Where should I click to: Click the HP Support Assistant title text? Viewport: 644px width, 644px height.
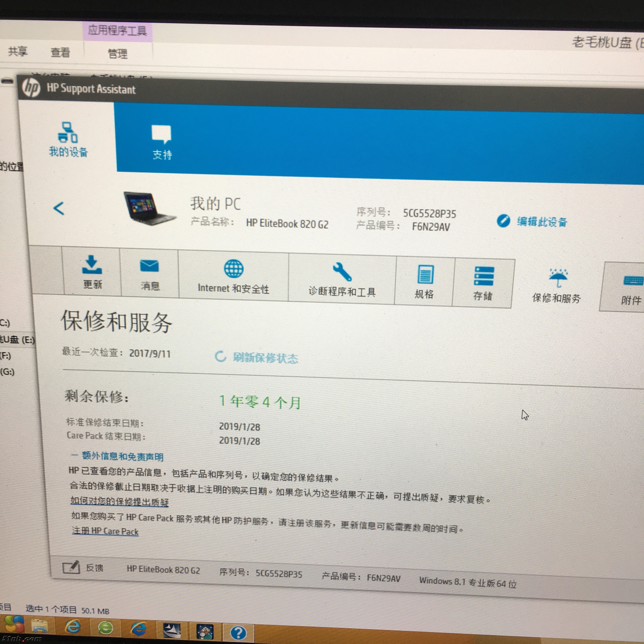click(91, 89)
